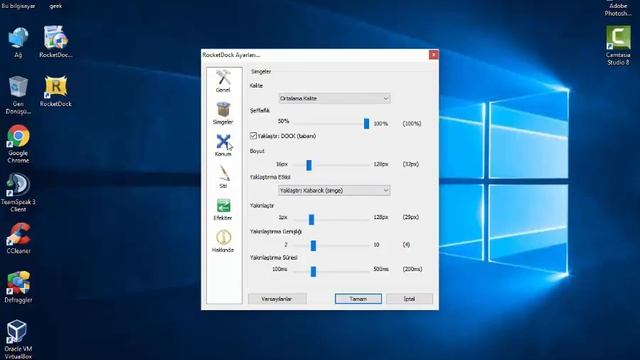The height and width of the screenshot is (360, 640).
Task: Switch to the Konum section
Action: click(223, 145)
